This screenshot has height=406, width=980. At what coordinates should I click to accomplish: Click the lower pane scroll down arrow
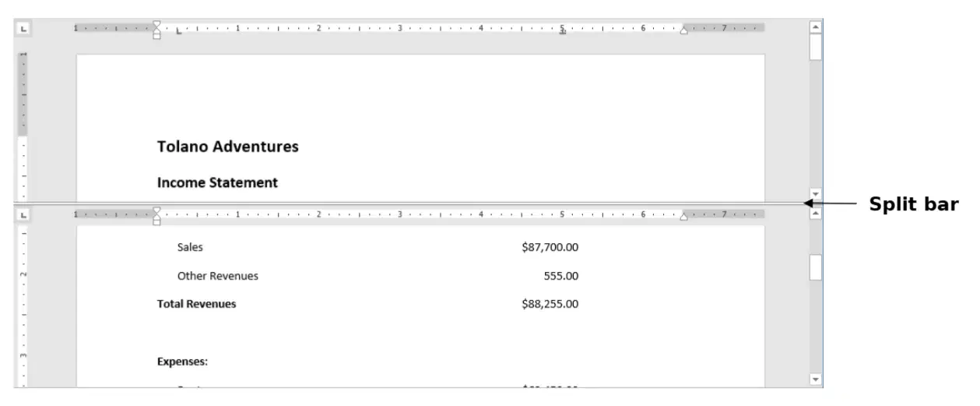(x=816, y=380)
